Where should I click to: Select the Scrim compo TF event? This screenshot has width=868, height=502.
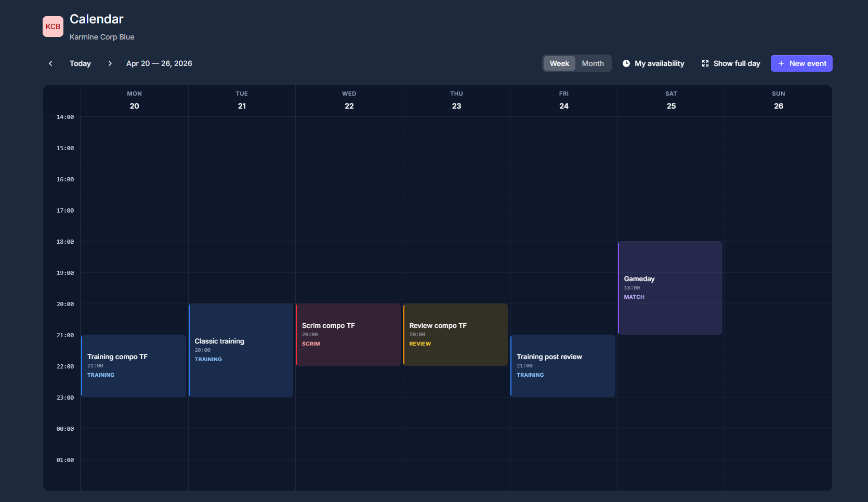point(348,335)
